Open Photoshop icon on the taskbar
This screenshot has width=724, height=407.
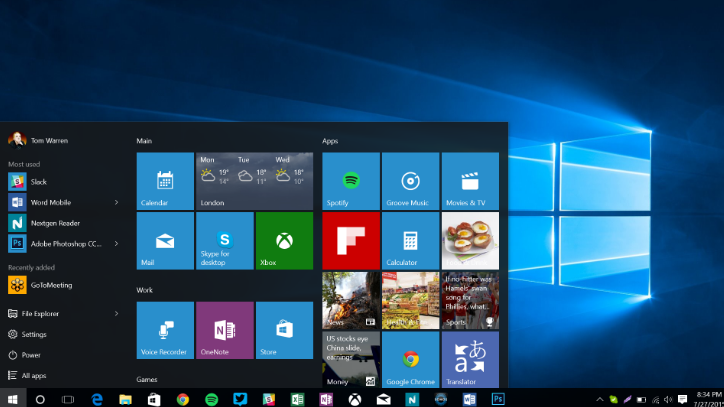click(498, 399)
